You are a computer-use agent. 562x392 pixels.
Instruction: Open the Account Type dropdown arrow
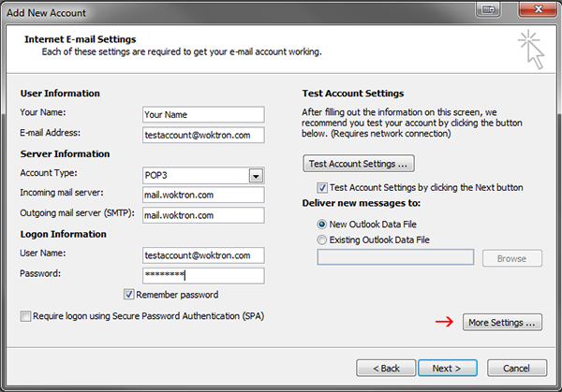(256, 176)
